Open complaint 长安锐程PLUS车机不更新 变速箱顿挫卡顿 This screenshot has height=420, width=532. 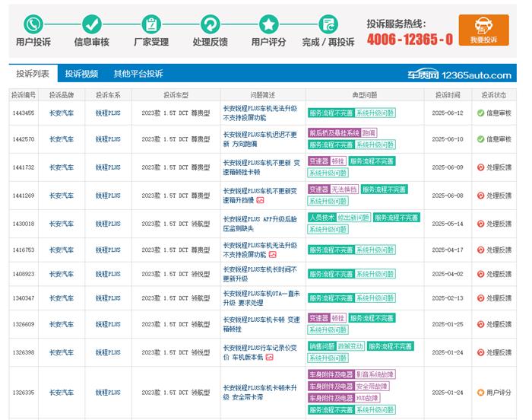click(x=261, y=167)
